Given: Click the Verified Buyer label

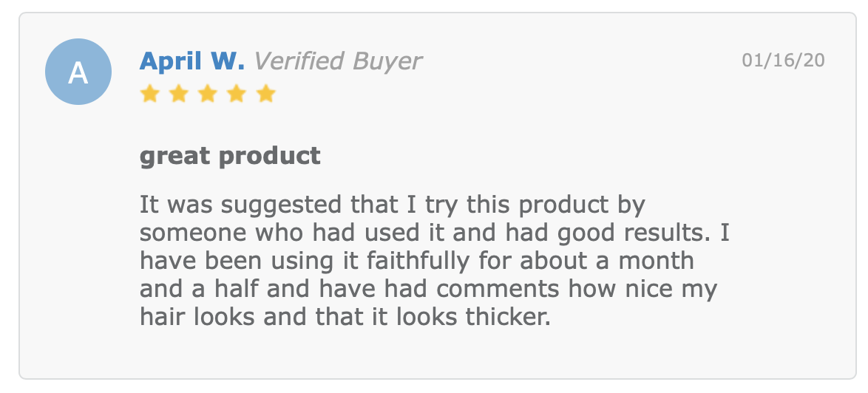Looking at the screenshot, I should 338,61.
